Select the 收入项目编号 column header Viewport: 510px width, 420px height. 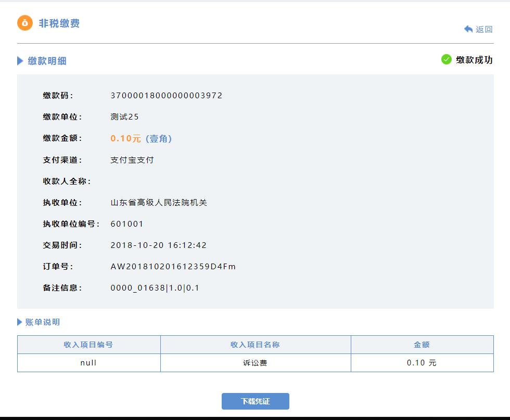pos(88,344)
